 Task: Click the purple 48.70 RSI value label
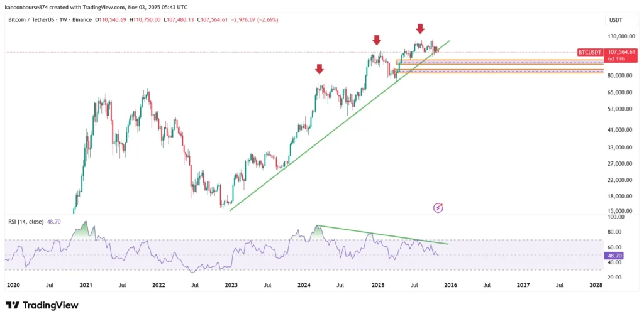613,256
